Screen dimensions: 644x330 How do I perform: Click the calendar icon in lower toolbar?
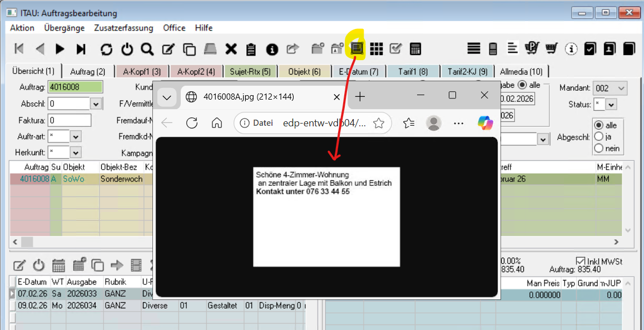[58, 264]
